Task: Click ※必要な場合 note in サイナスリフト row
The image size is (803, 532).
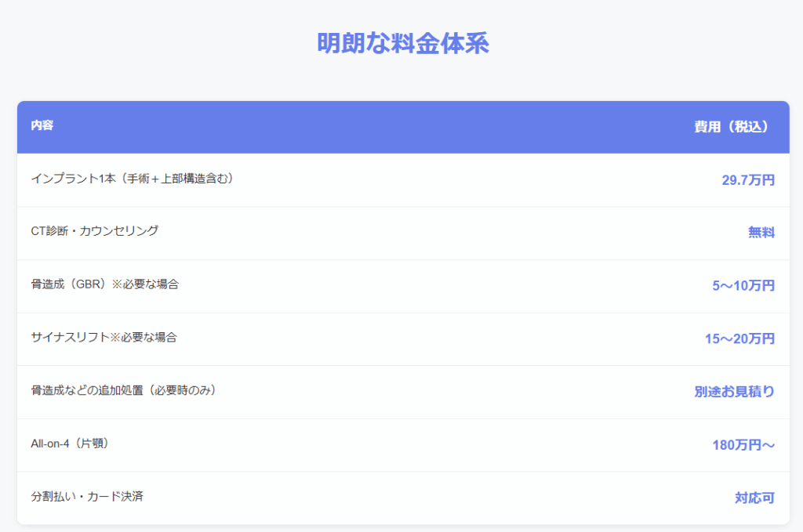Action: (x=143, y=338)
